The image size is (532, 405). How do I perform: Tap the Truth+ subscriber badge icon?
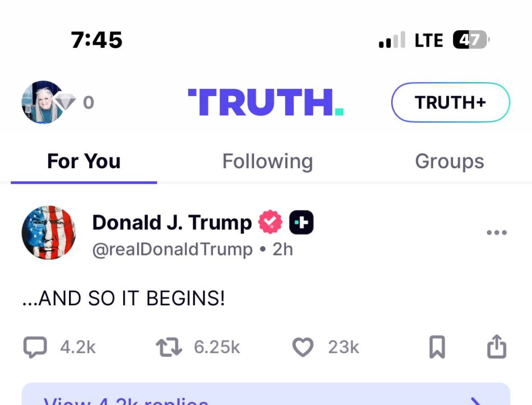pos(301,223)
